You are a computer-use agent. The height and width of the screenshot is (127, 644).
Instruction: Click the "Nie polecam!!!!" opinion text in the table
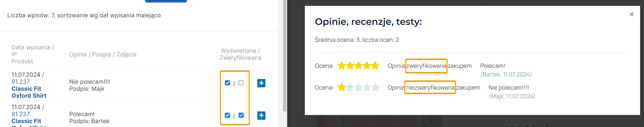click(x=90, y=82)
